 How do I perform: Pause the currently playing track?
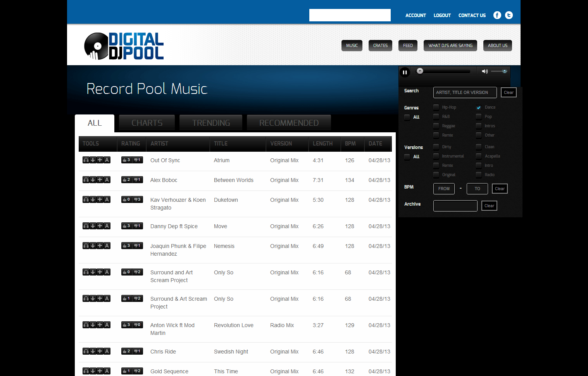pos(405,72)
